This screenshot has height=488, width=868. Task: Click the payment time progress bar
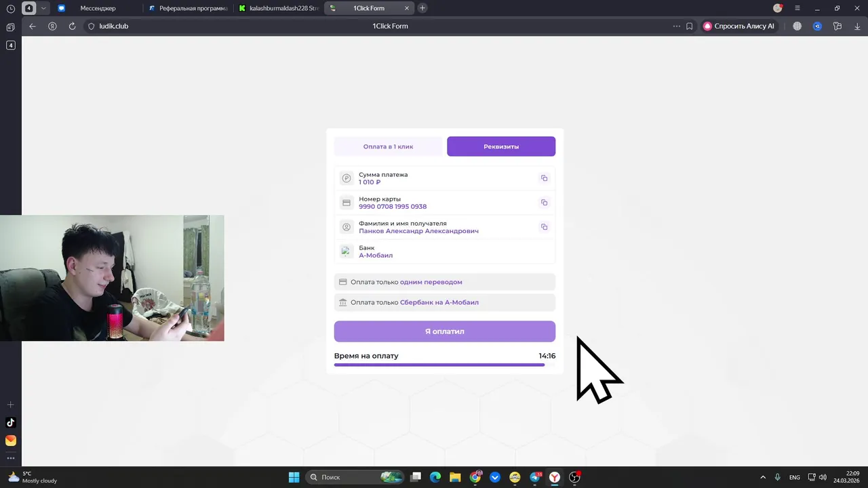click(x=445, y=365)
